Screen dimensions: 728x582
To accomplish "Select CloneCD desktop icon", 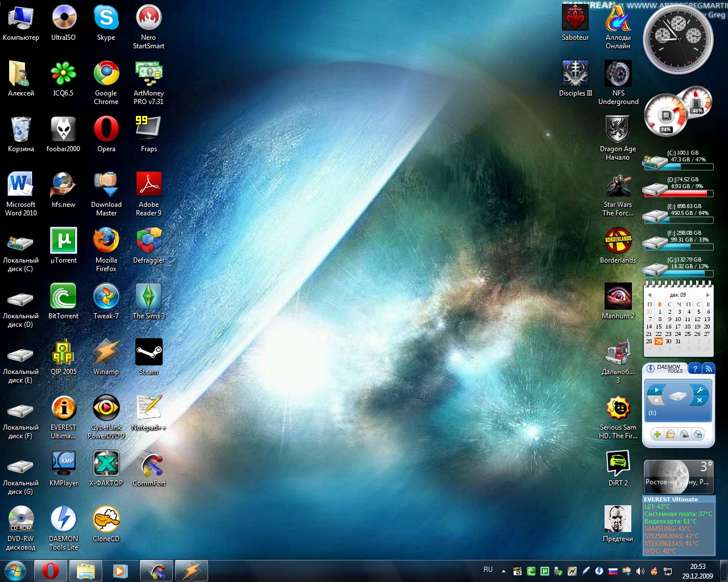I will [x=106, y=524].
